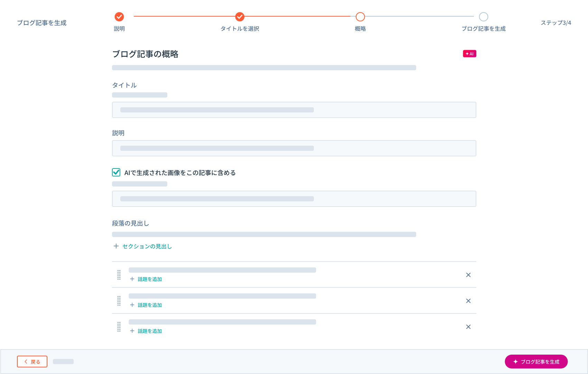The image size is (588, 374).
Task: Click the second section heading placeholder bar
Action: pos(222,296)
